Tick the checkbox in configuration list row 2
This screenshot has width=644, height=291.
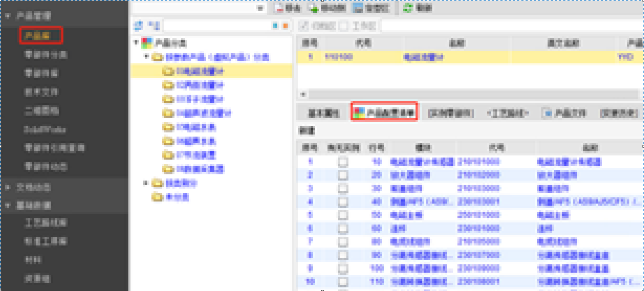(343, 176)
